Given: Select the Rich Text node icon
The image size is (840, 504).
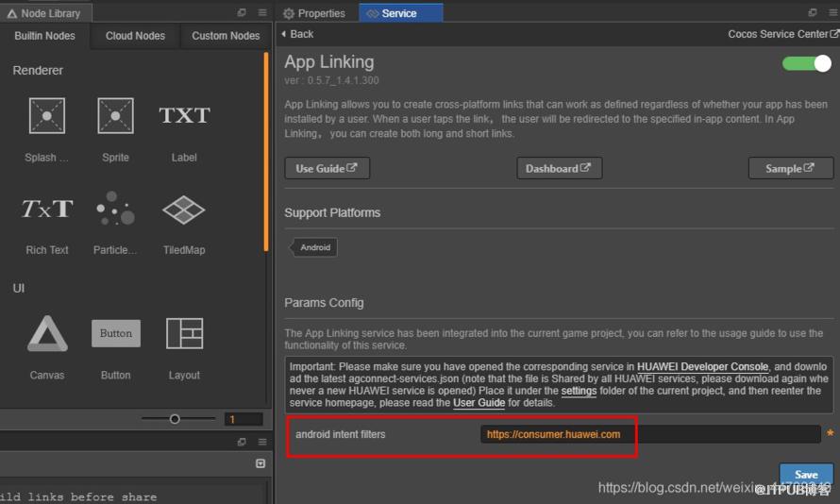Looking at the screenshot, I should point(47,209).
